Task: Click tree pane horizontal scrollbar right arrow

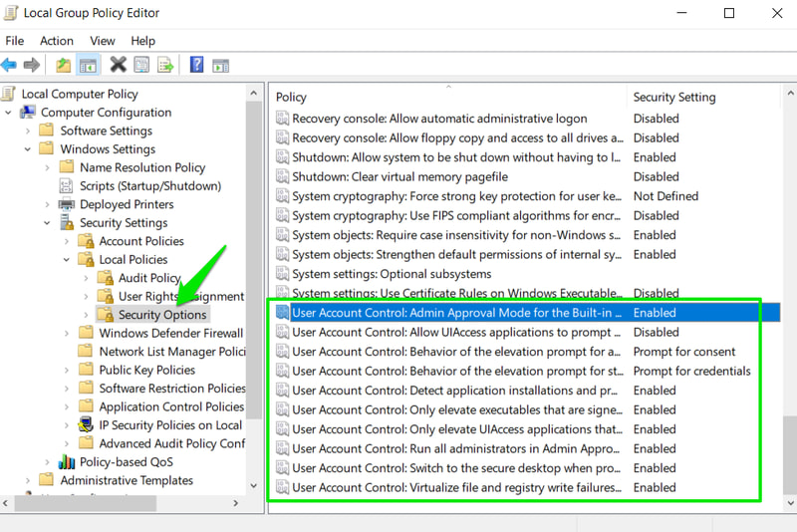Action: coord(235,503)
